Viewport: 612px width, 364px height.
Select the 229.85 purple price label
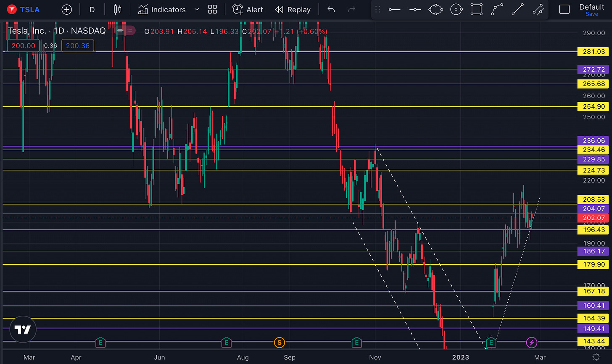pyautogui.click(x=594, y=159)
